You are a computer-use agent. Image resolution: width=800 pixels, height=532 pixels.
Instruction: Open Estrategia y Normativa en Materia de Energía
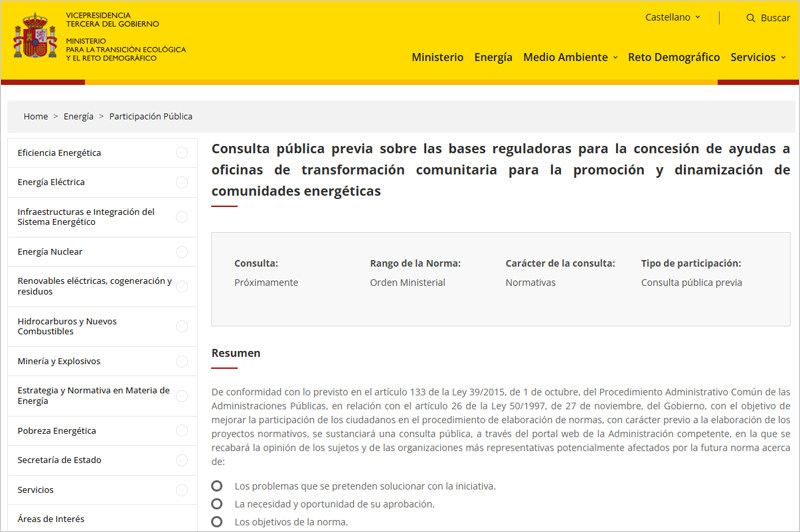pos(93,396)
